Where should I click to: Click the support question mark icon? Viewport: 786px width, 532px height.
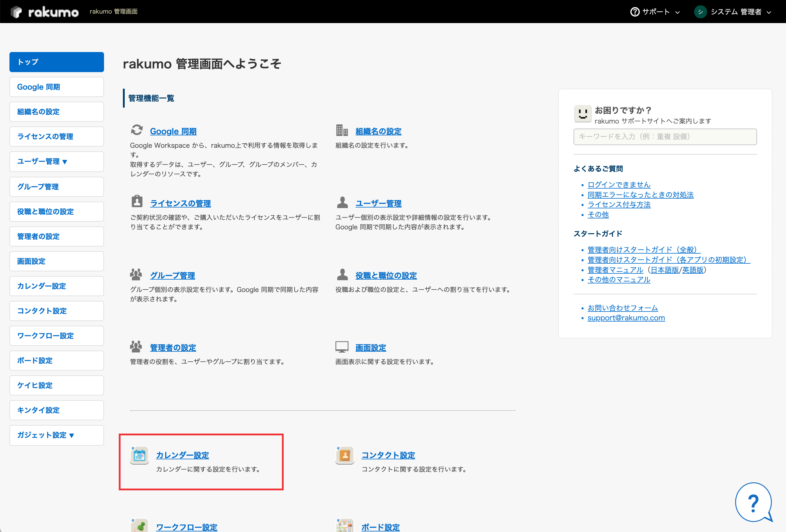click(635, 12)
